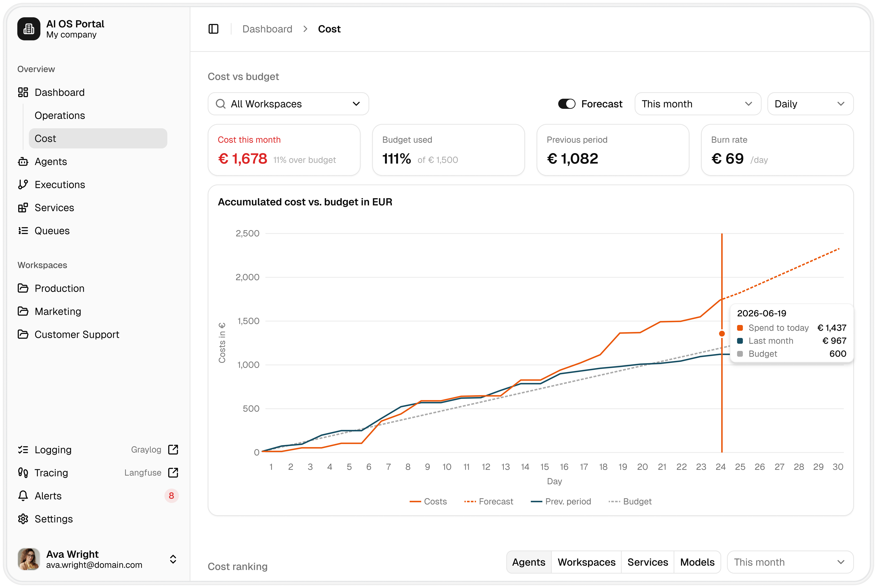Open Graylog external link icon
The width and height of the screenshot is (877, 588).
click(x=173, y=450)
